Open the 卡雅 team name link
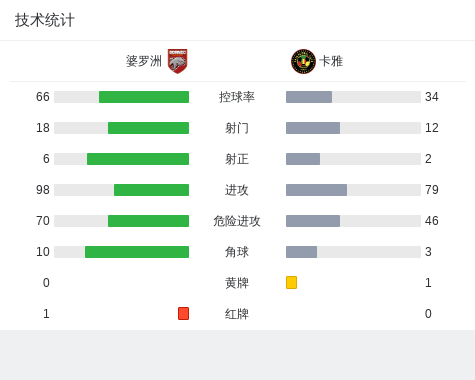The image size is (475, 380). tap(331, 61)
